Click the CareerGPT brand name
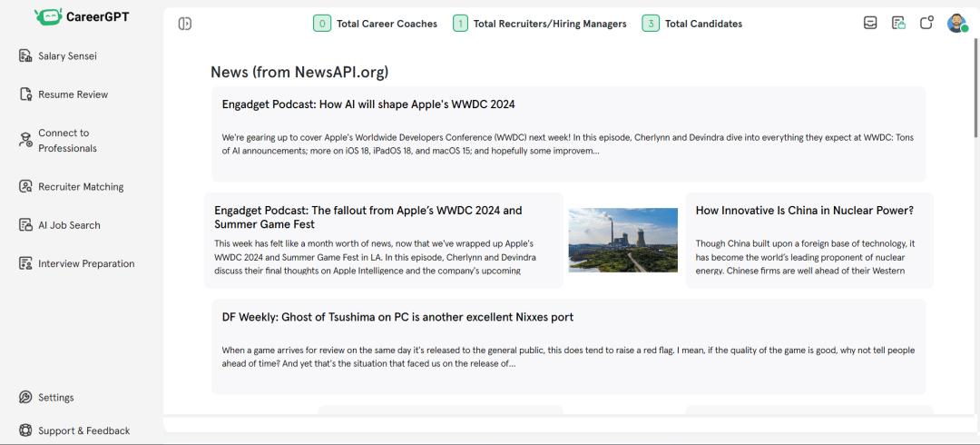Screen dimensions: 980x445 [x=97, y=17]
